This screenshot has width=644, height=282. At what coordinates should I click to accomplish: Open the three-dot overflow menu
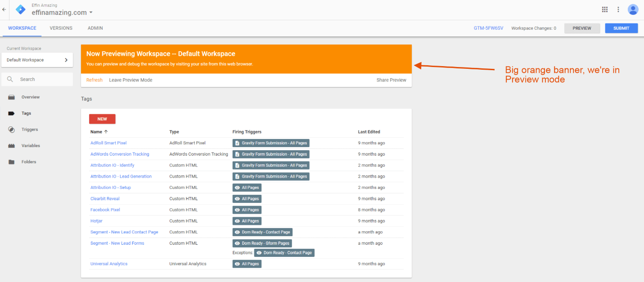(618, 9)
